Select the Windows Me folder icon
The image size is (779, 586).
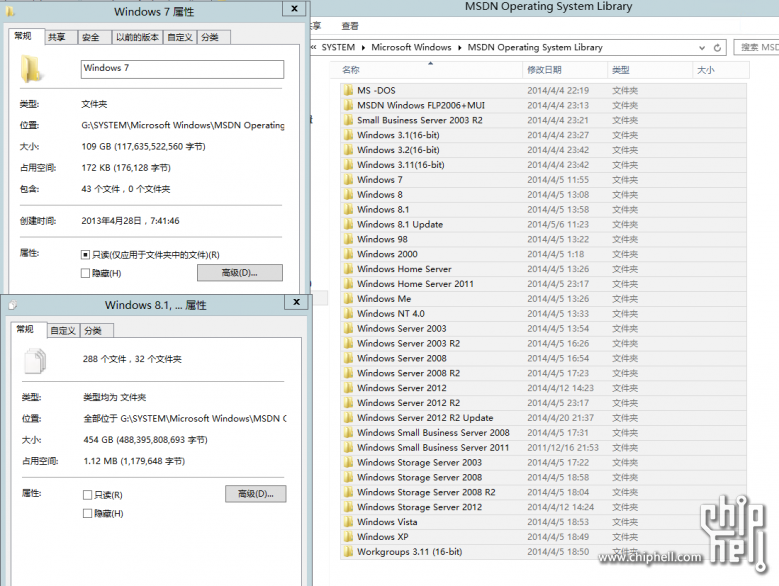(348, 299)
